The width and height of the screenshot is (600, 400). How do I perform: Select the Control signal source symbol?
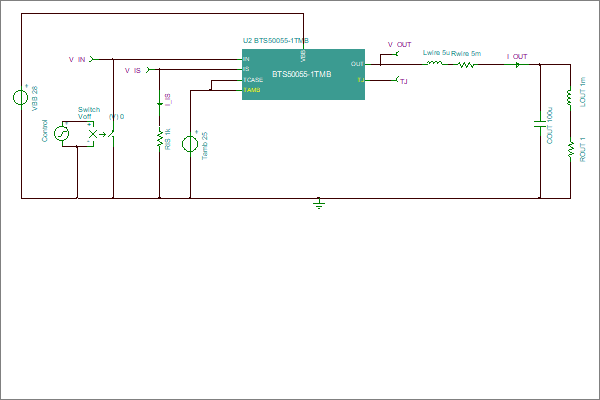point(62,134)
